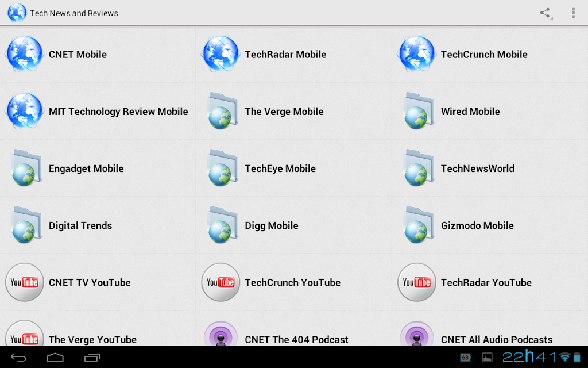
Task: Tap the Tech News and Reviews title
Action: pyautogui.click(x=74, y=13)
